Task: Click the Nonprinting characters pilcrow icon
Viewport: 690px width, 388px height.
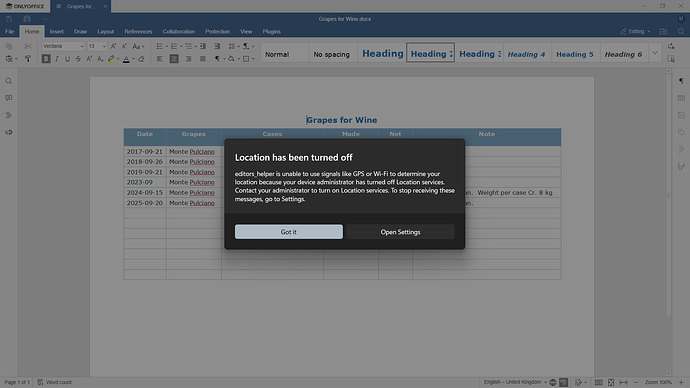Action: coord(217,59)
